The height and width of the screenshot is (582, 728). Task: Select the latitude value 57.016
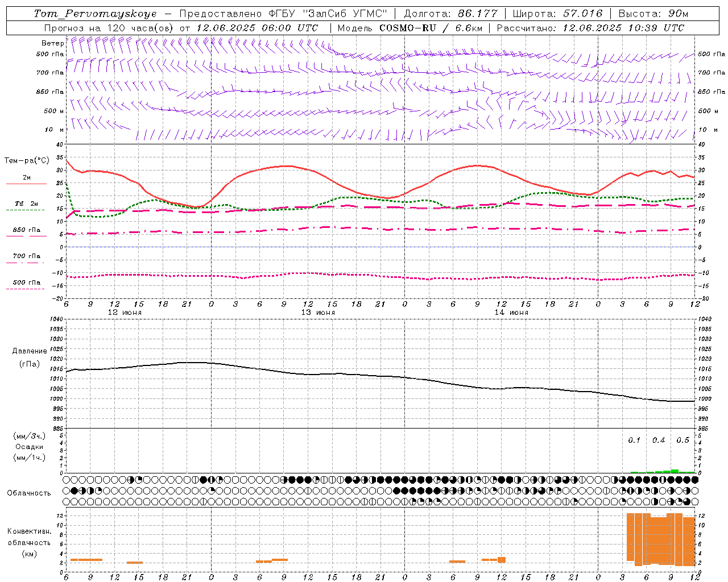582,14
